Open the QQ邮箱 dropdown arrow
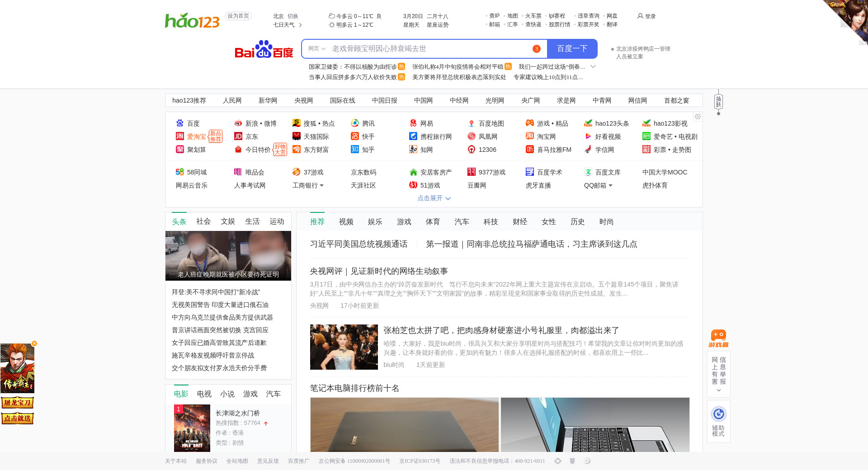The height and width of the screenshot is (470, 868). [x=610, y=186]
